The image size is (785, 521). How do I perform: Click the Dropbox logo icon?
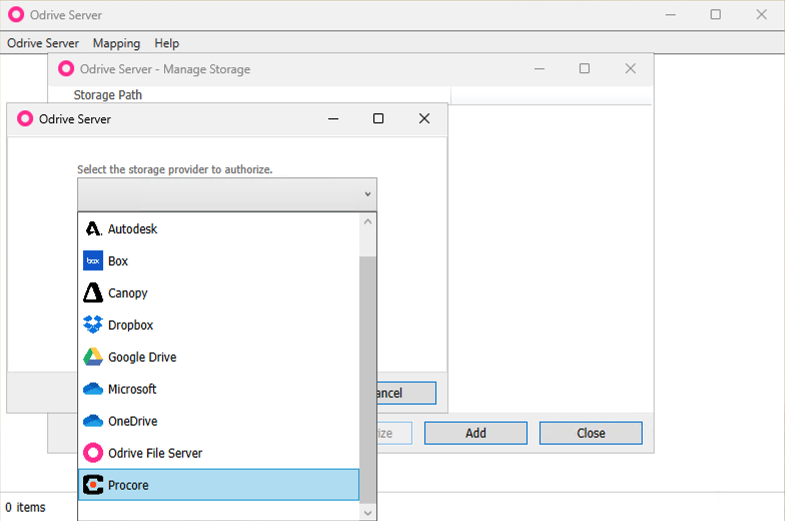[x=93, y=325]
